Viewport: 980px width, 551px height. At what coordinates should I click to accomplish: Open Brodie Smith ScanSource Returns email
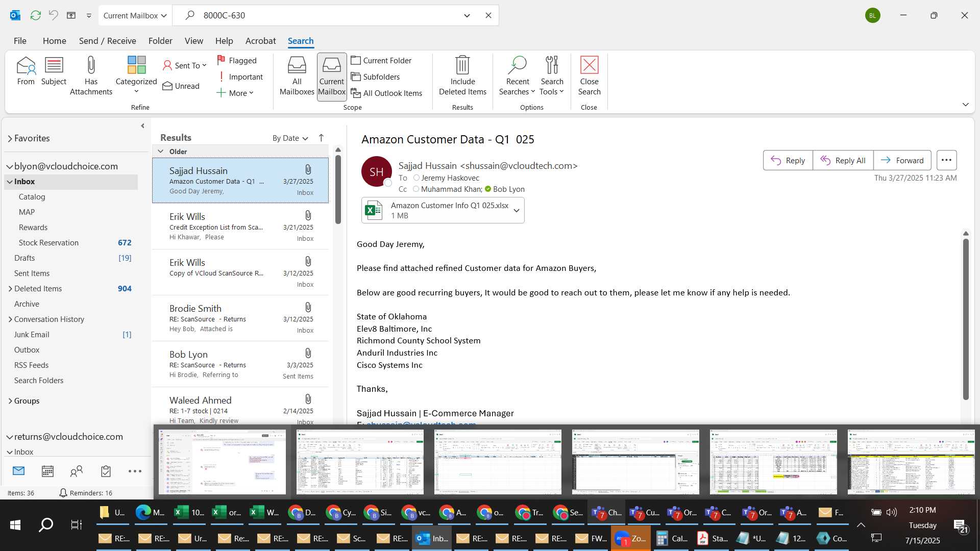pos(240,318)
